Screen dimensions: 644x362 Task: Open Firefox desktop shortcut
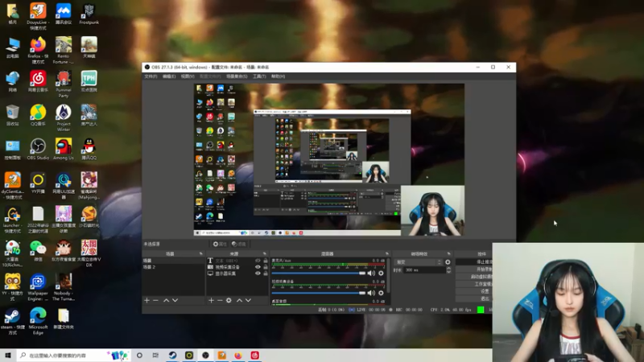pyautogui.click(x=38, y=51)
